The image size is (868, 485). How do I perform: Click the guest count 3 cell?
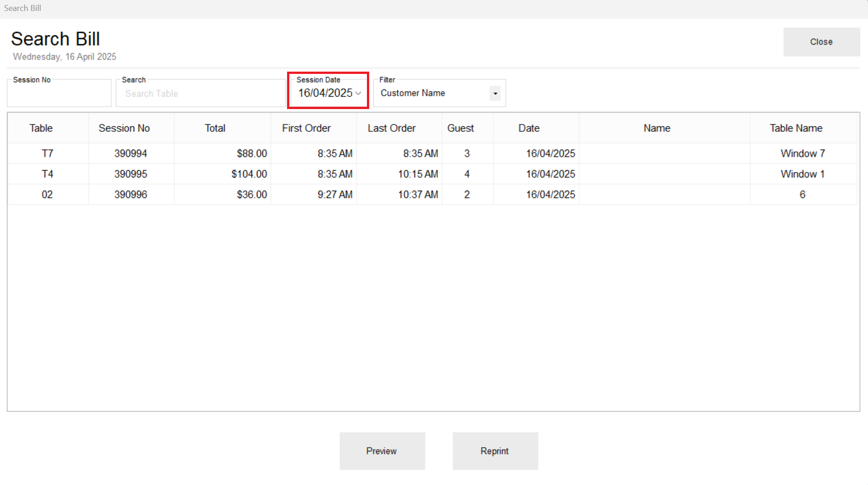pos(467,153)
